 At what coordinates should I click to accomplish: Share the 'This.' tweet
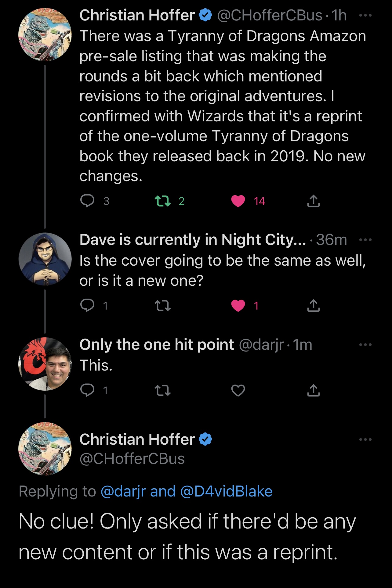[313, 390]
